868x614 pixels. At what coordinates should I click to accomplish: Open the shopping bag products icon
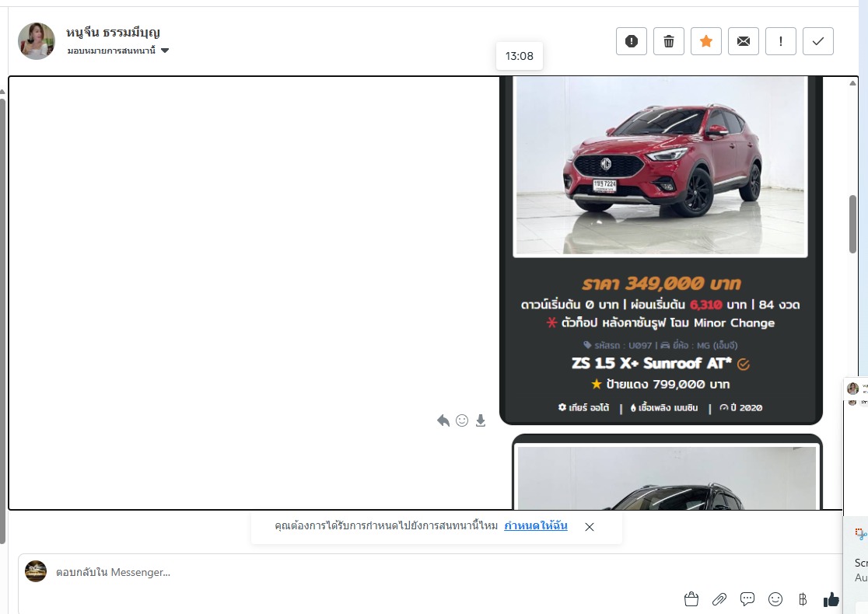[x=691, y=599]
